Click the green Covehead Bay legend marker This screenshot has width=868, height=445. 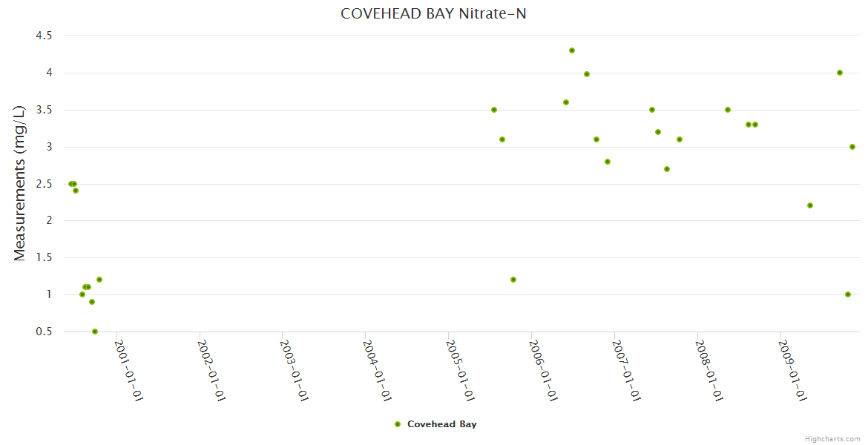click(398, 424)
